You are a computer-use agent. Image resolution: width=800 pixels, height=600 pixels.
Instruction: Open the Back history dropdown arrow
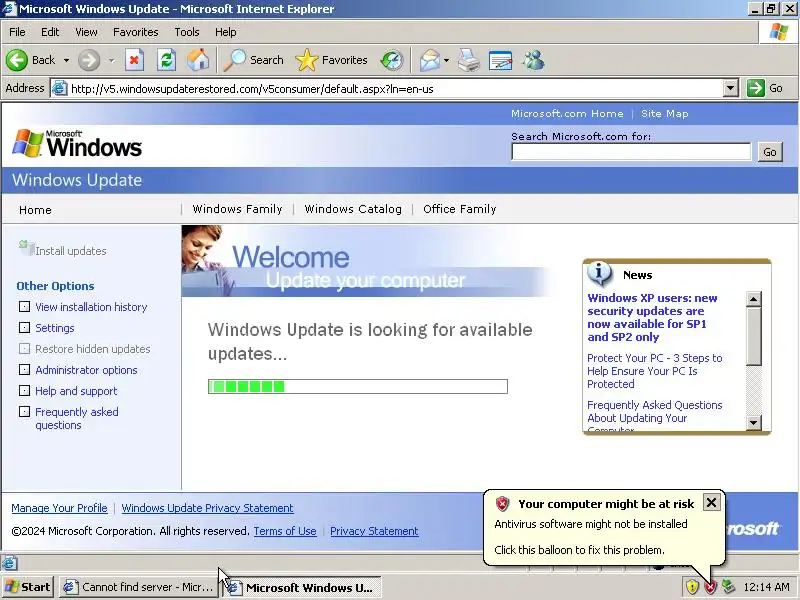pos(66,60)
